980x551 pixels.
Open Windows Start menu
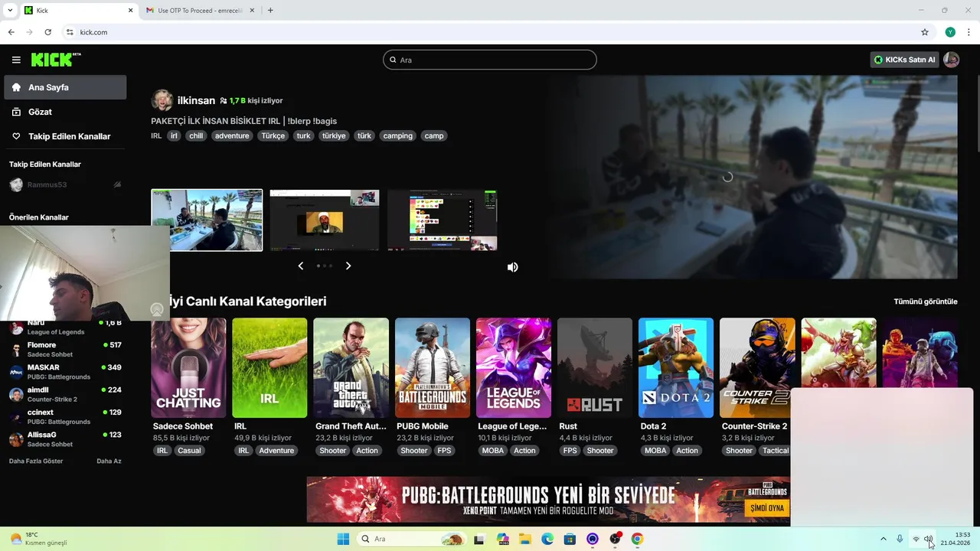pyautogui.click(x=343, y=539)
